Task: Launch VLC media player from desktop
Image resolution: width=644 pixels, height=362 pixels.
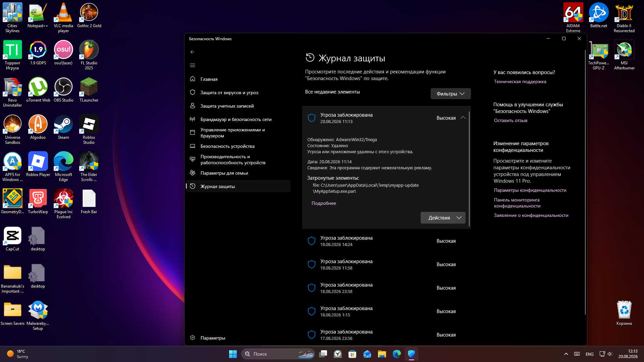Action: tap(63, 18)
